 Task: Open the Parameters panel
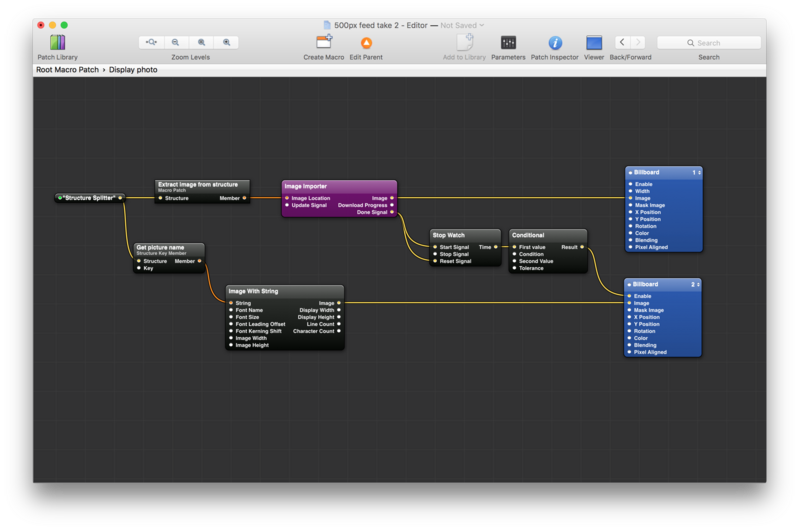pyautogui.click(x=508, y=42)
